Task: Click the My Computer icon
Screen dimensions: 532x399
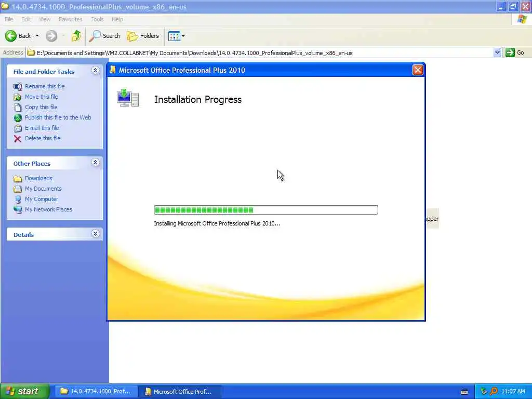Action: point(18,199)
